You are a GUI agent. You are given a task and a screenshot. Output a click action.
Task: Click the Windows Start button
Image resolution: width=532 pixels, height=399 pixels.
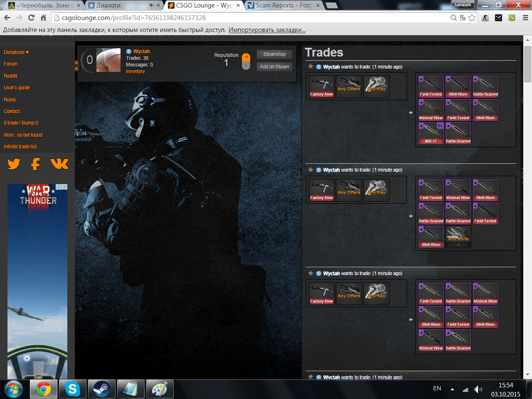click(x=14, y=389)
